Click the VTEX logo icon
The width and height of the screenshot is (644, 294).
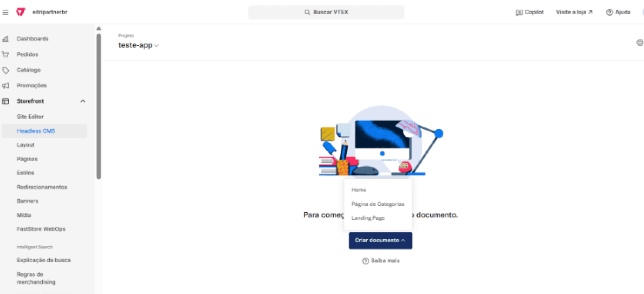point(21,12)
